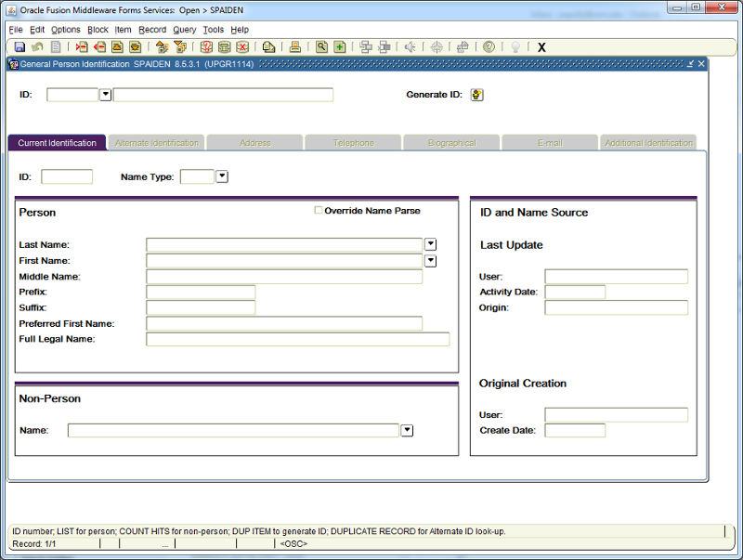743x560 pixels.
Task: Open the Item menu
Action: 123,30
